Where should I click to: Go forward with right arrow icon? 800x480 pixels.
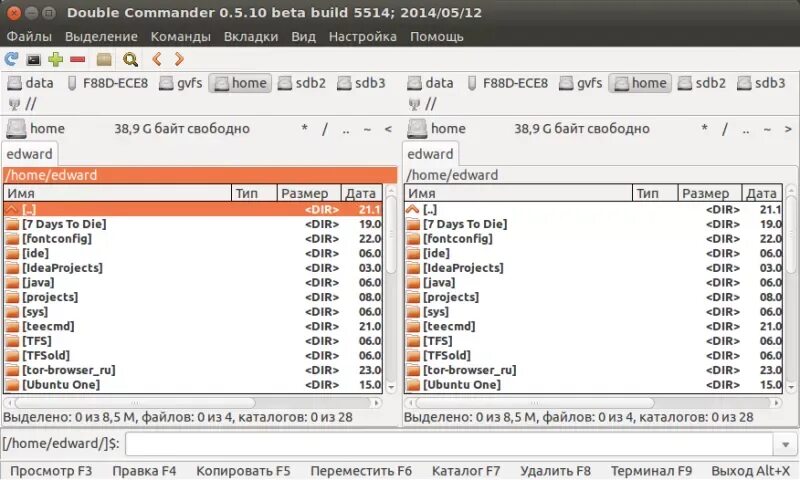coord(179,59)
